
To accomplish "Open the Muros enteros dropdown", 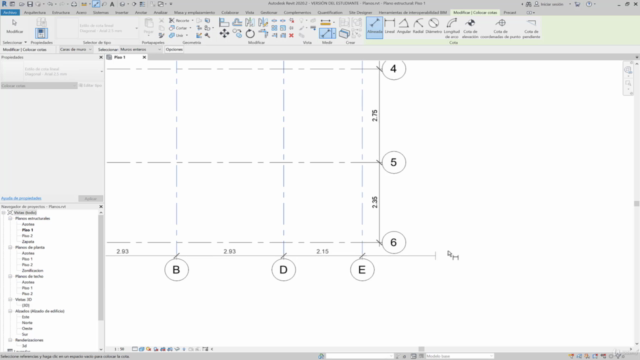I will pos(140,49).
